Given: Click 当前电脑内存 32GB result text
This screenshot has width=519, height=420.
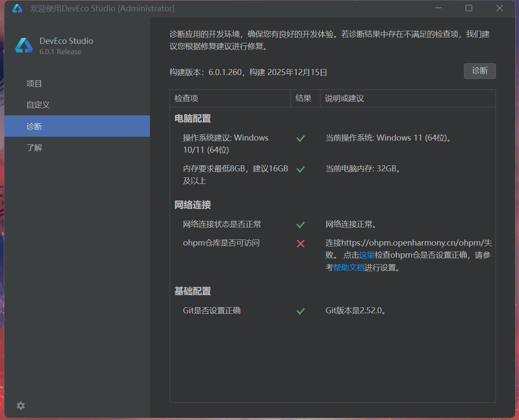Looking at the screenshot, I should [363, 169].
